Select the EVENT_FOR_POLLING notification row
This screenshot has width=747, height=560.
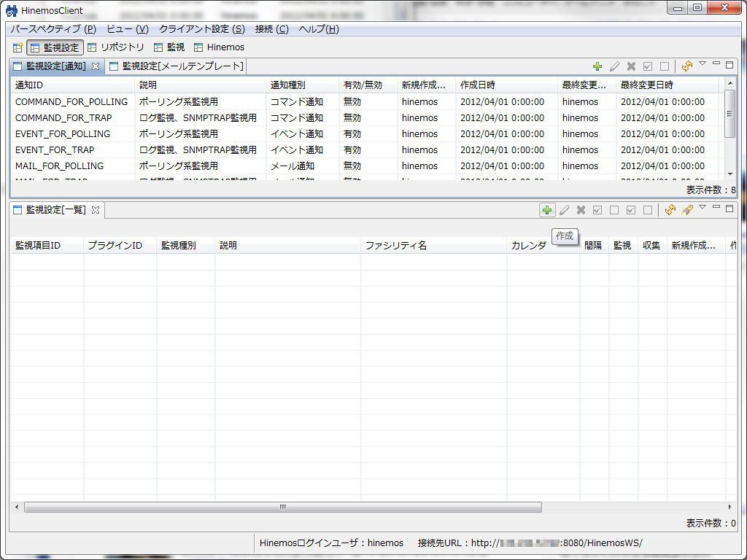(63, 133)
